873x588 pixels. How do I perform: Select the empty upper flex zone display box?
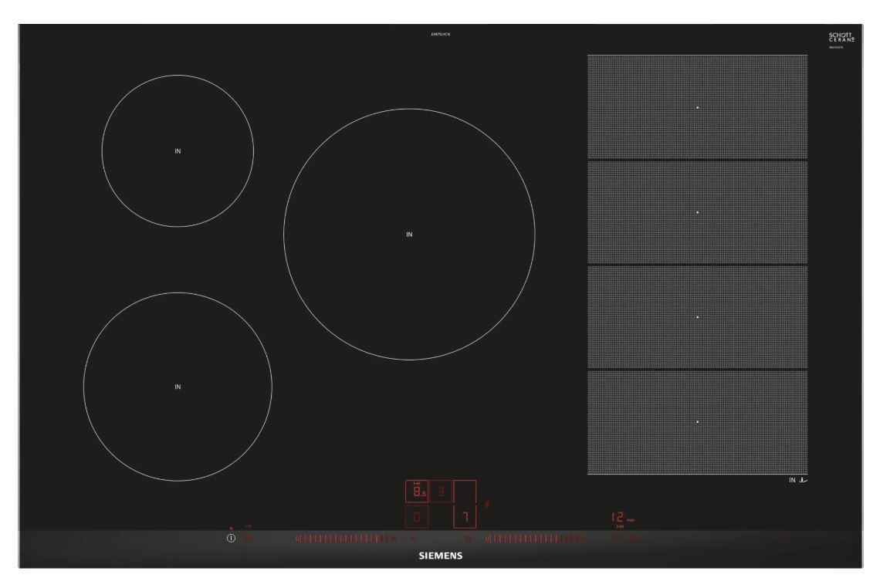pyautogui.click(x=465, y=492)
